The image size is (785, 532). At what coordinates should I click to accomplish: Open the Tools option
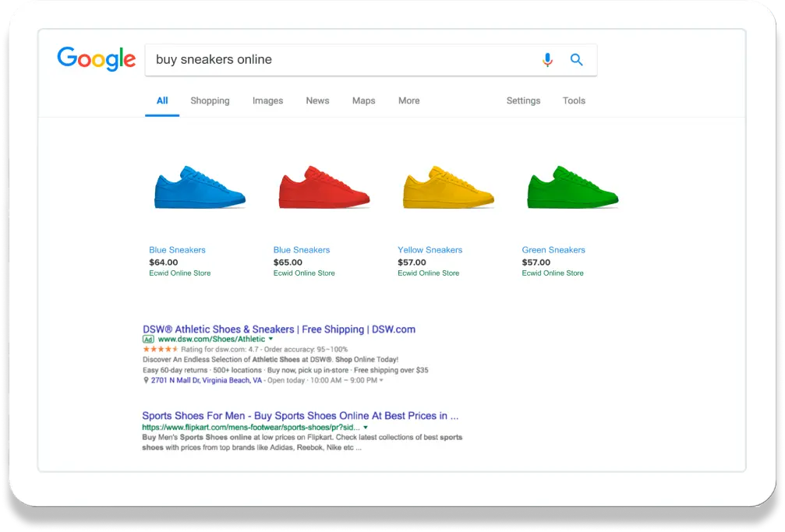[574, 100]
